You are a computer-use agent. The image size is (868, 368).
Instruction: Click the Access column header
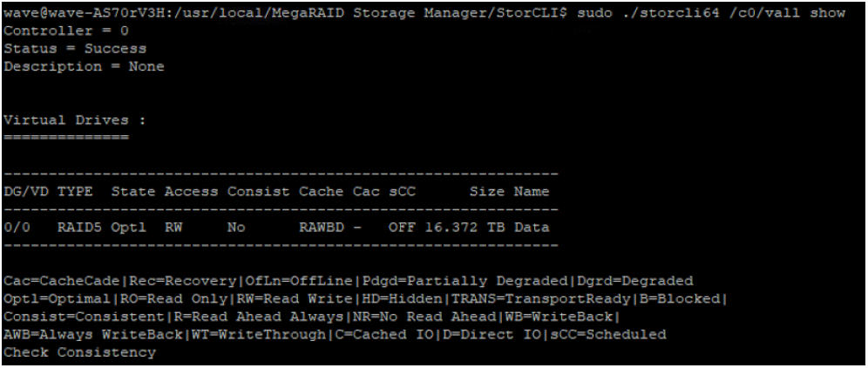(x=191, y=192)
